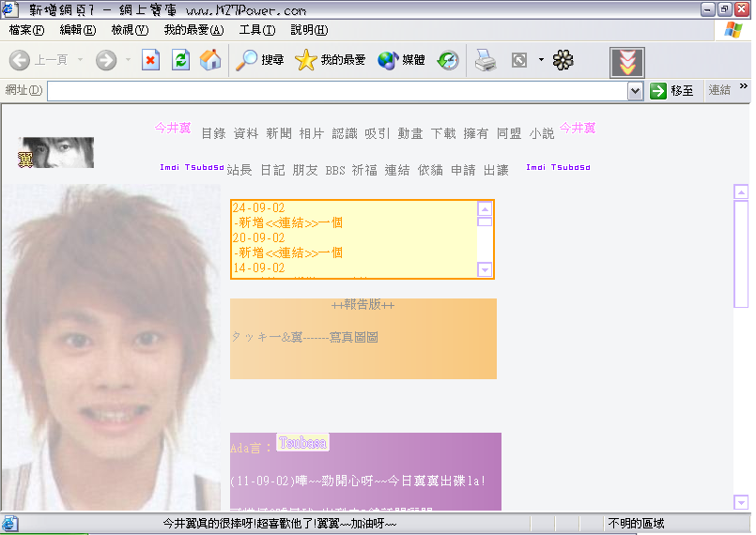Follow the 申請 navigation link
The width and height of the screenshot is (756, 535).
tap(463, 170)
